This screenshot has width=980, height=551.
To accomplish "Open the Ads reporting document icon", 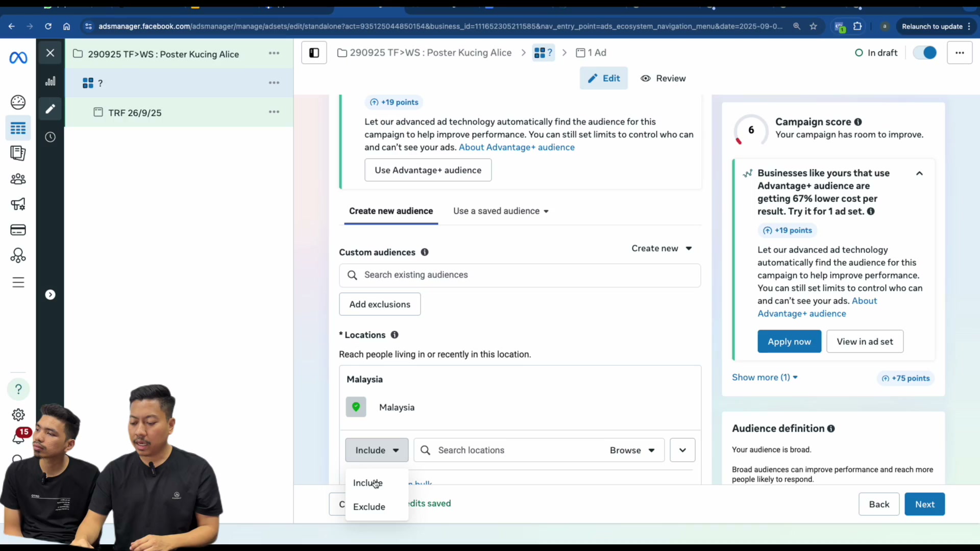I will (x=18, y=153).
